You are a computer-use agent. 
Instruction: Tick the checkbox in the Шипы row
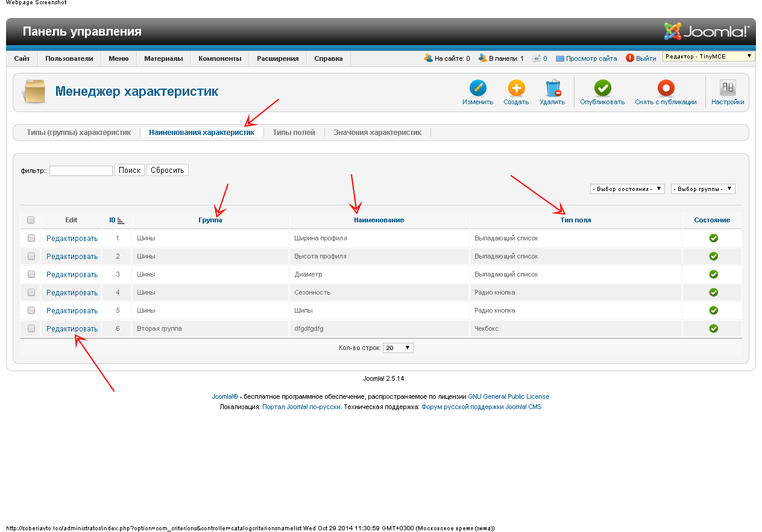[31, 310]
